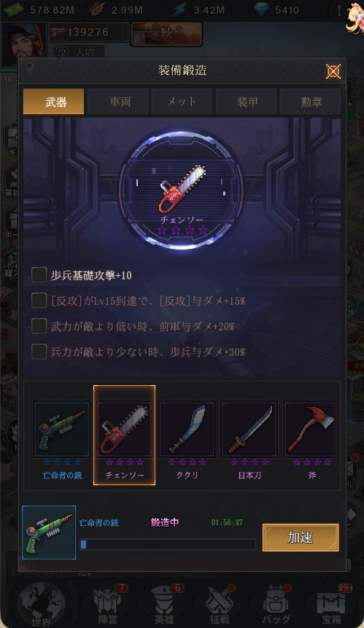Select the 亡命者の銃 gun in weapon list
The height and width of the screenshot is (628, 364).
(62, 430)
